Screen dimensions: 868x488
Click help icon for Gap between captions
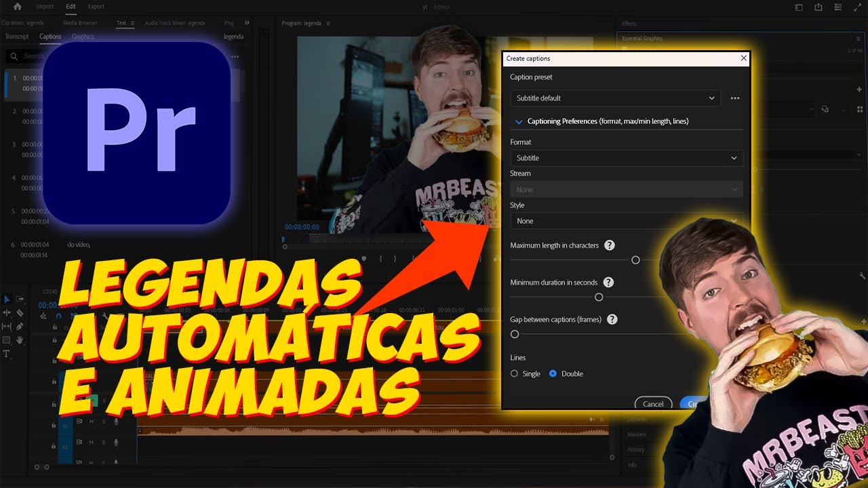pyautogui.click(x=612, y=319)
